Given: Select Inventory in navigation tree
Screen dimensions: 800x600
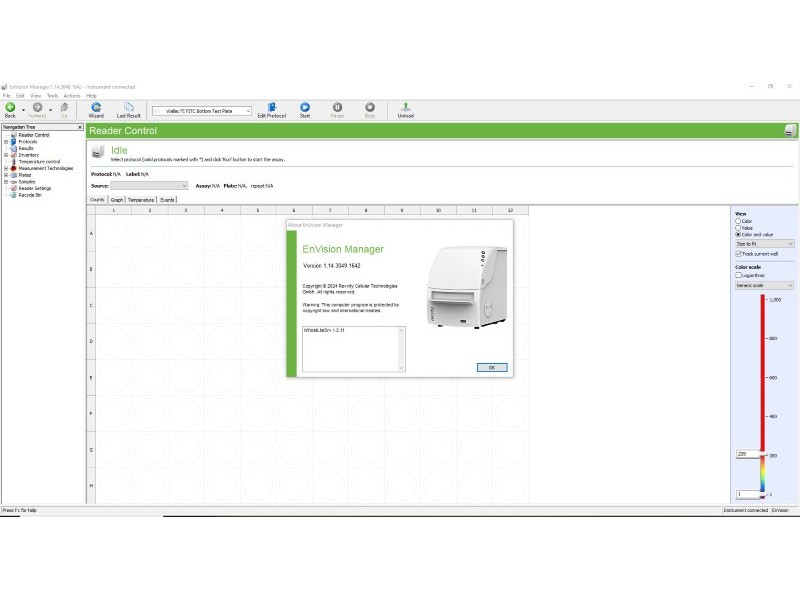Looking at the screenshot, I should click(29, 155).
